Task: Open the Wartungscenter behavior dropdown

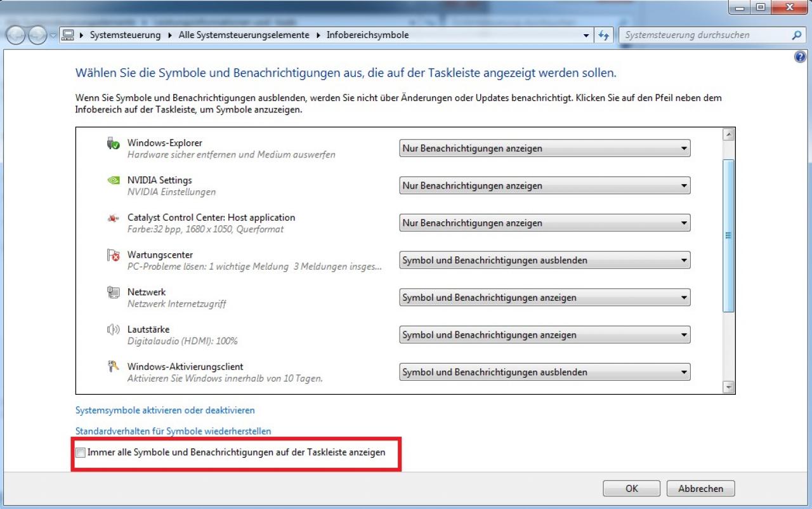Action: coord(545,260)
